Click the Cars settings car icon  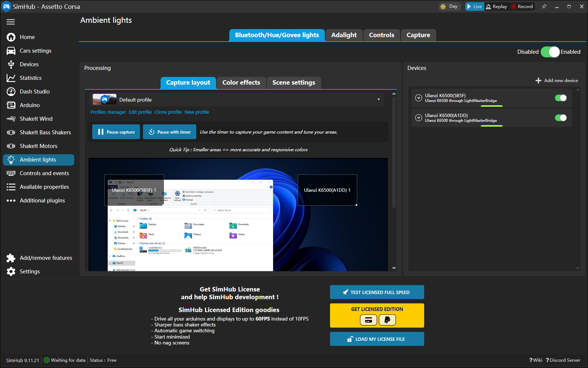(11, 51)
